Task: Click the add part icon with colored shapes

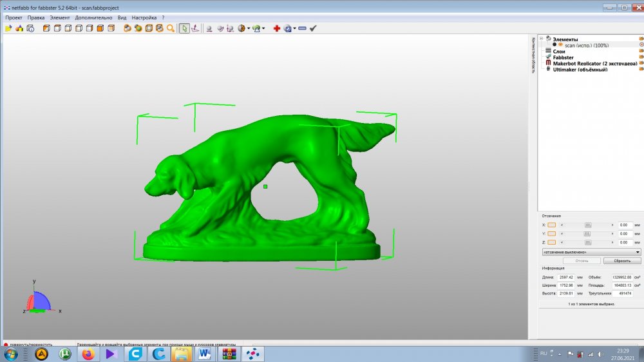Action: (x=19, y=28)
